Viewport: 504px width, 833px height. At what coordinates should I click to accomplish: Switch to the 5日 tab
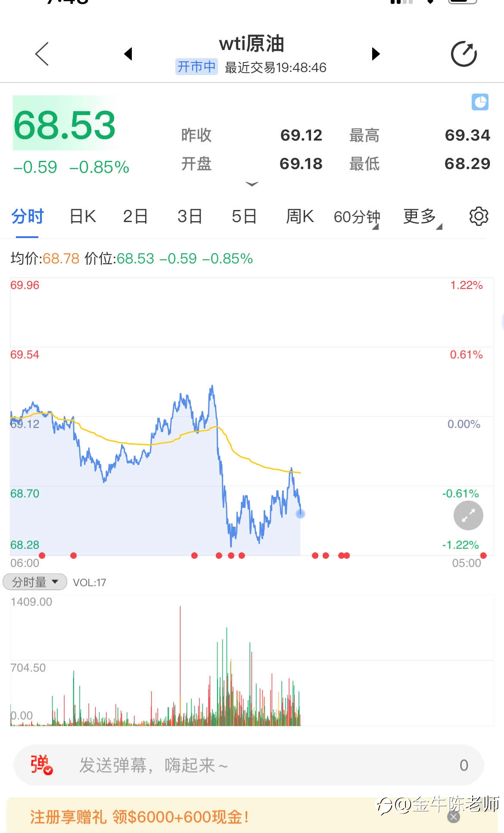pyautogui.click(x=244, y=216)
